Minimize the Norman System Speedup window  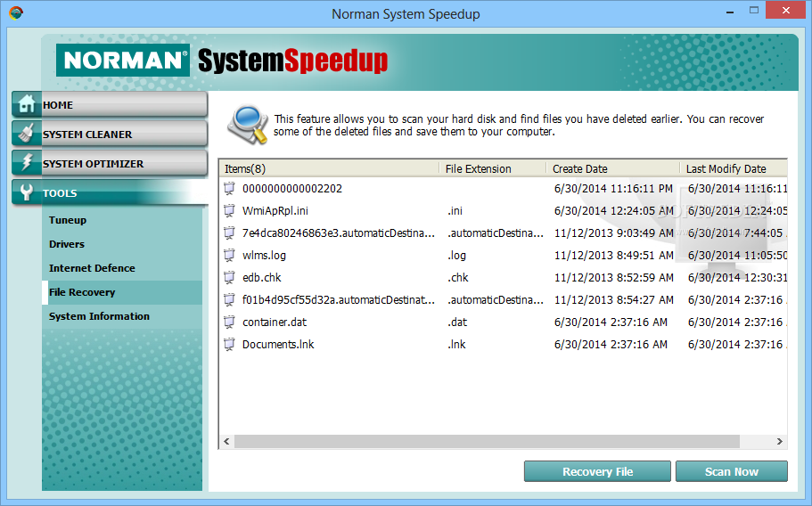(x=730, y=12)
